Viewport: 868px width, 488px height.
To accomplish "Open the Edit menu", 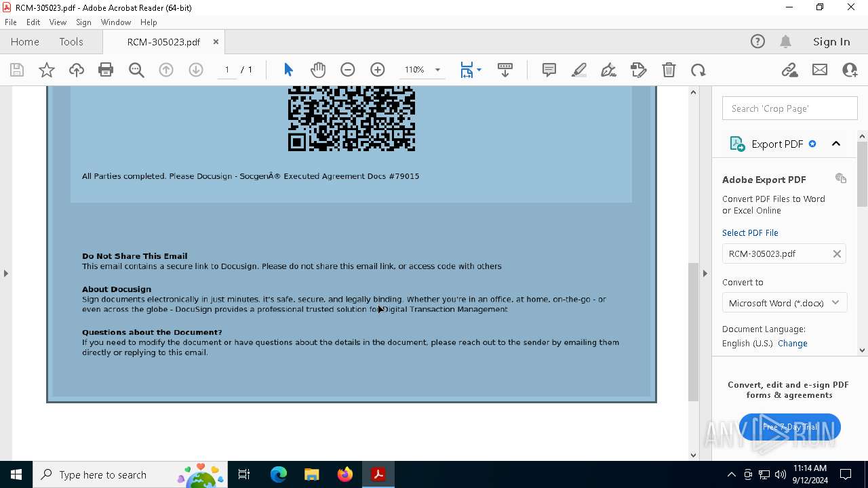I will click(33, 22).
